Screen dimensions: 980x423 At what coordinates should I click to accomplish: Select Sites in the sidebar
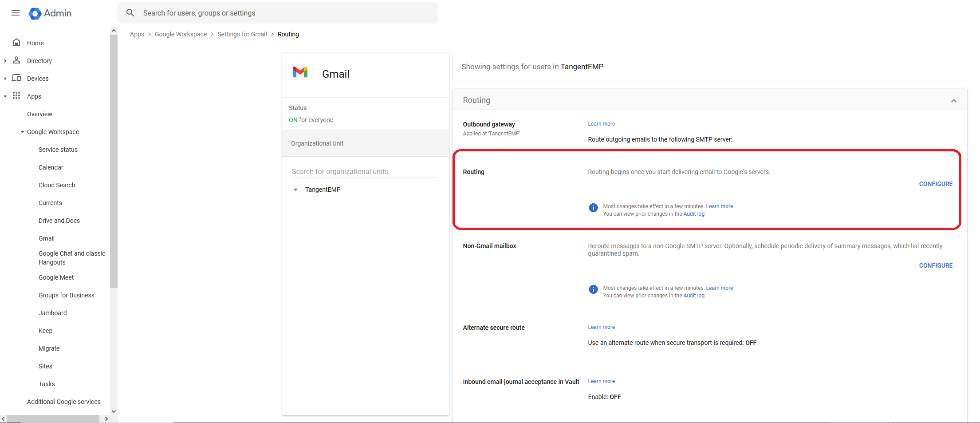click(x=45, y=366)
